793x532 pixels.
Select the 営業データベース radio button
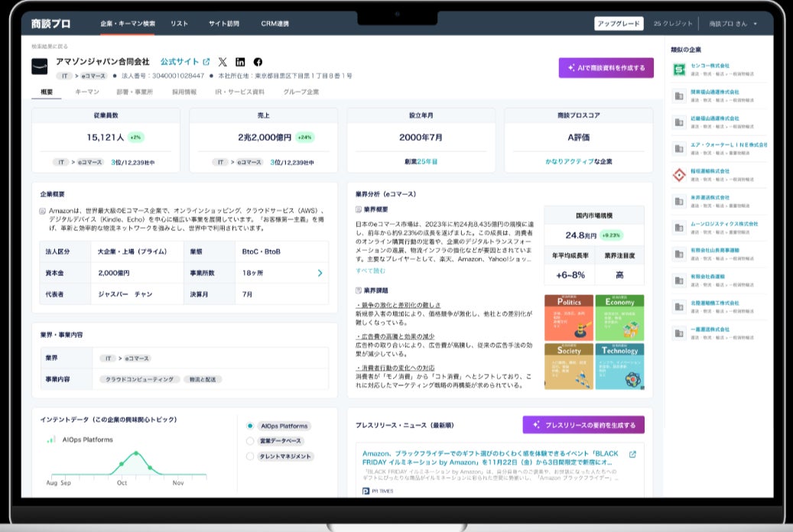(x=250, y=441)
